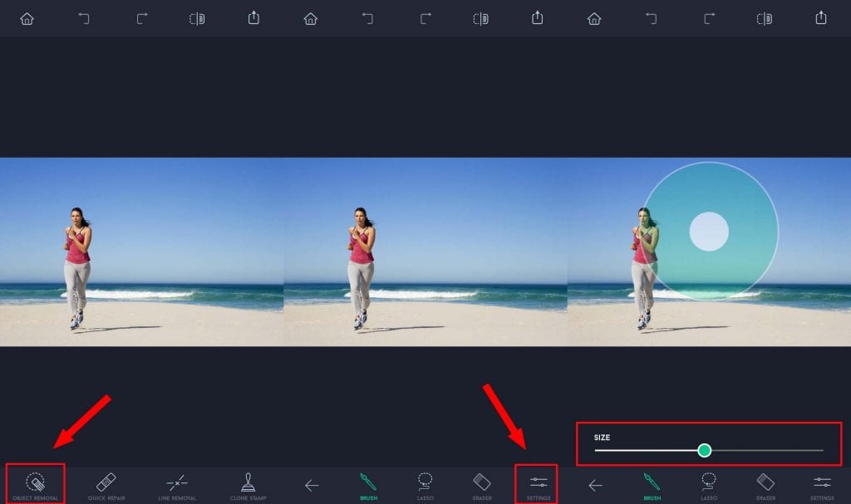Image resolution: width=851 pixels, height=504 pixels.
Task: Toggle before/after compare in middle screen
Action: pyautogui.click(x=481, y=19)
